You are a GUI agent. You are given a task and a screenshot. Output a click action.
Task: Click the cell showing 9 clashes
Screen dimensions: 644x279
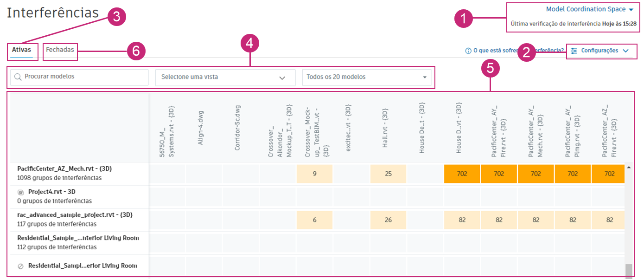pos(314,174)
